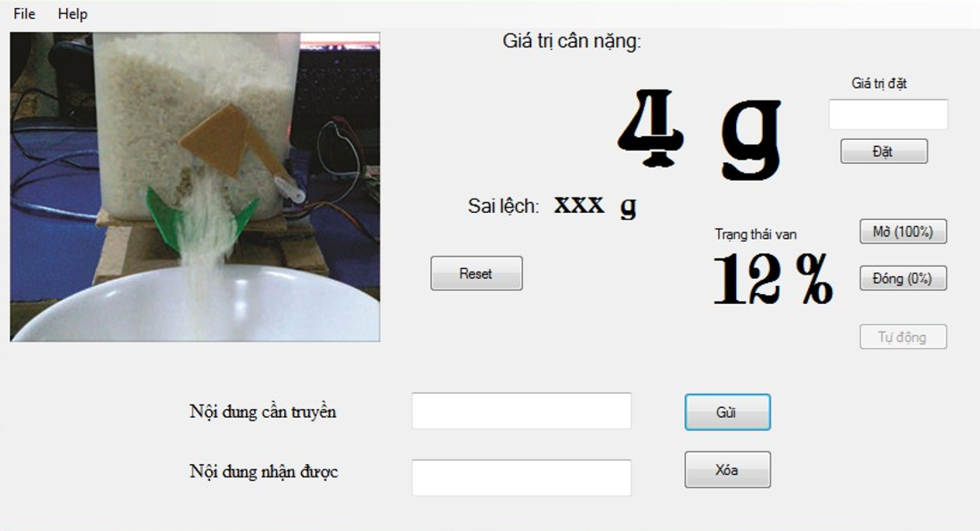Click the Reset button

click(477, 274)
